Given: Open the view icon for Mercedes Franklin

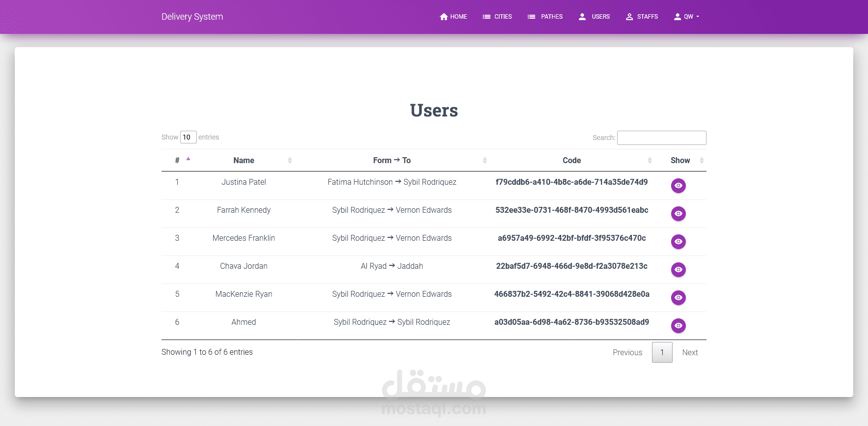Looking at the screenshot, I should (678, 242).
